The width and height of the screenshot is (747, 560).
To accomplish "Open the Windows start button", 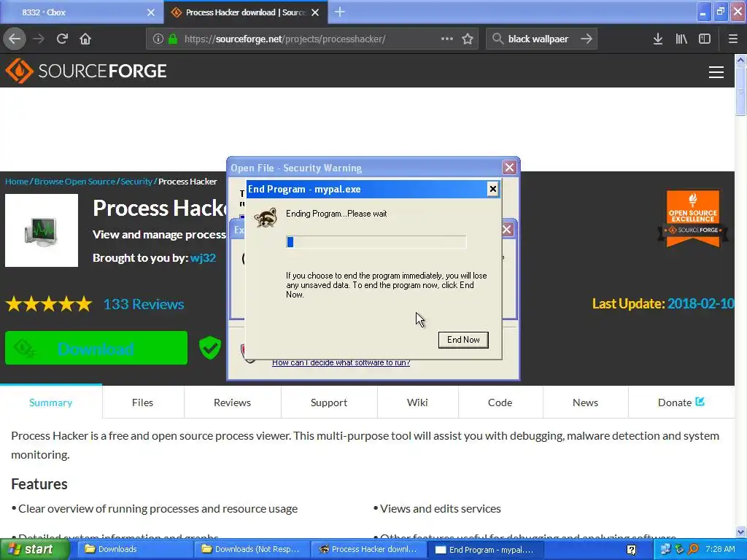I will pyautogui.click(x=34, y=550).
